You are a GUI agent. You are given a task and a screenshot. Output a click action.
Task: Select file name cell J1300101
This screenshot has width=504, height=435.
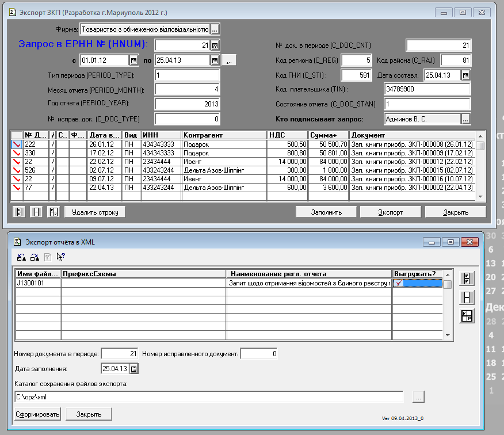38,283
